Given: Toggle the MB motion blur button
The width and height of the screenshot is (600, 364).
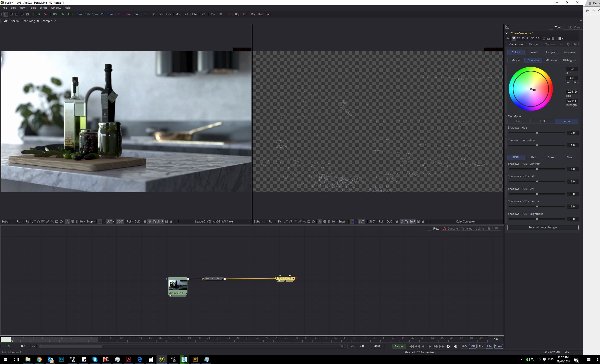Looking at the screenshot, I should coord(473,346).
